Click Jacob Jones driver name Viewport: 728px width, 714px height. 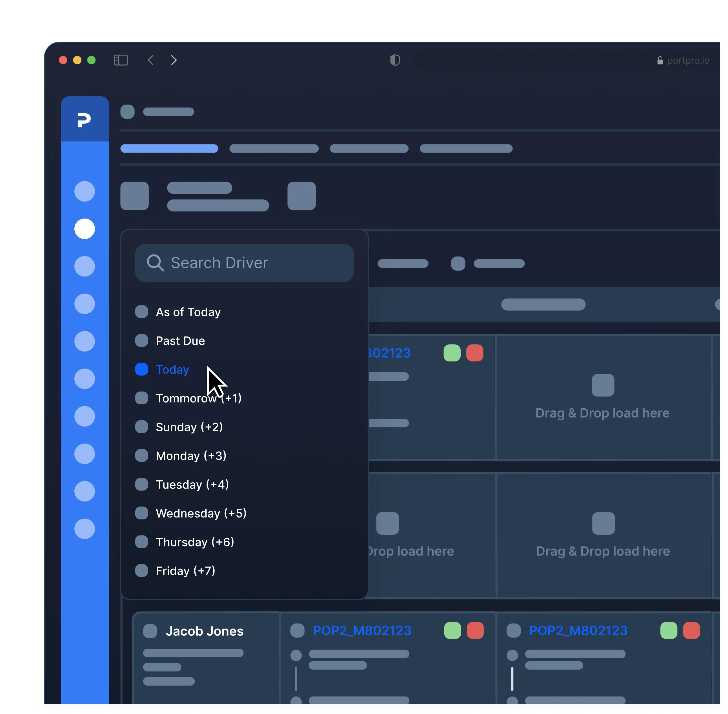point(205,631)
